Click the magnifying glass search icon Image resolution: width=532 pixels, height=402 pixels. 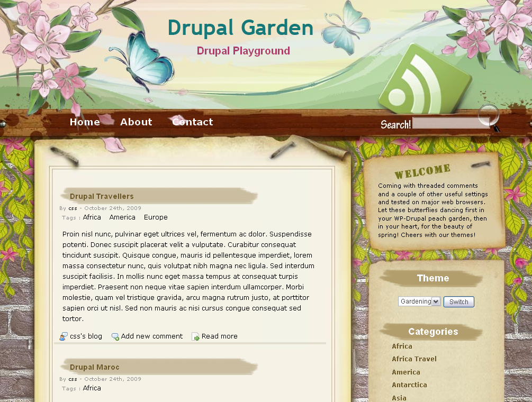pos(489,117)
